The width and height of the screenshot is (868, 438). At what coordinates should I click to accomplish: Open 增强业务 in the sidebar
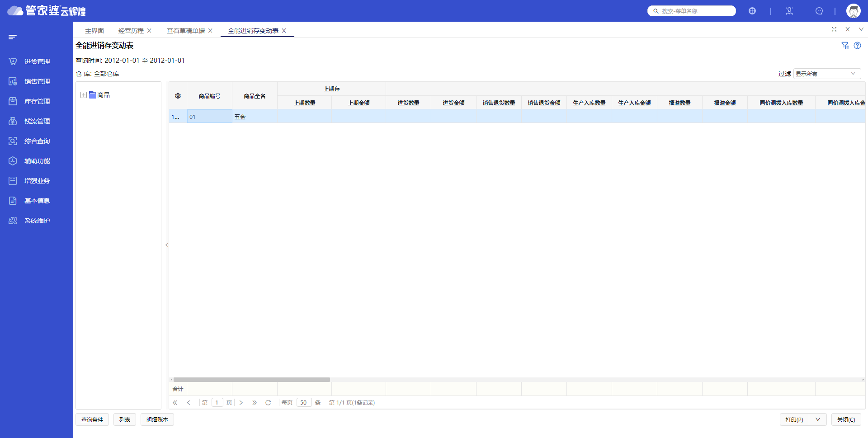[x=37, y=181]
